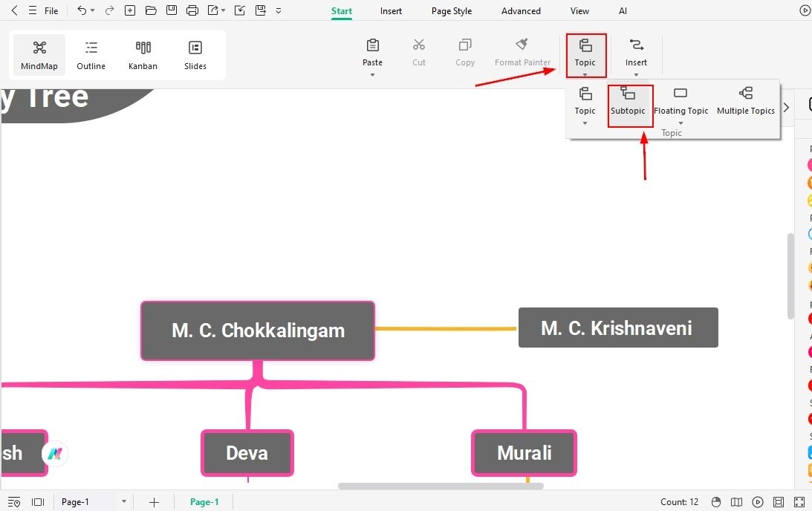Open Slides view mode
Viewport: 812px width, 511px height.
pos(195,54)
